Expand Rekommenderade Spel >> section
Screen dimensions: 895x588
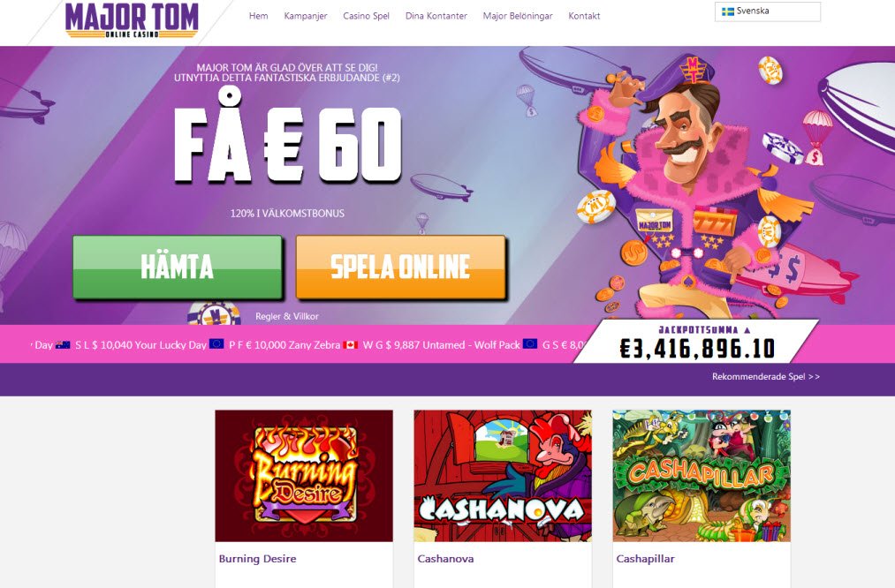[x=765, y=376]
